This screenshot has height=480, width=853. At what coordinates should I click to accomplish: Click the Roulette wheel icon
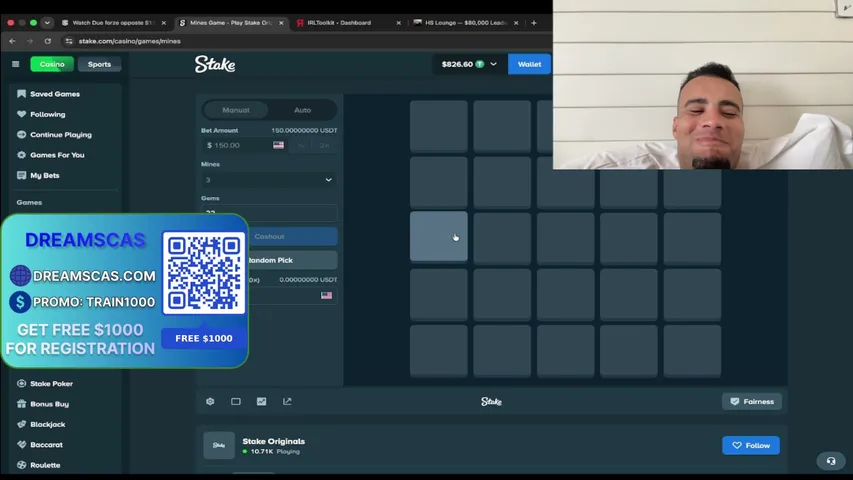tap(21, 465)
